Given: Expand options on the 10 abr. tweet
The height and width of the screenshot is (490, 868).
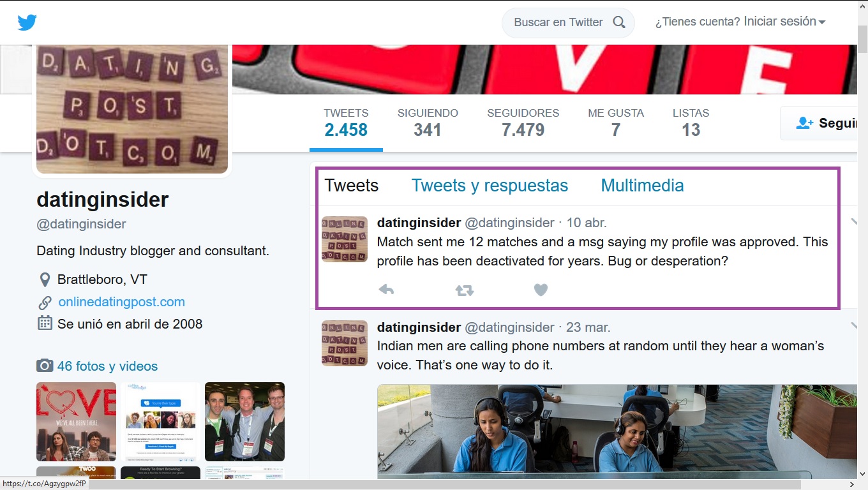Looking at the screenshot, I should (x=854, y=222).
